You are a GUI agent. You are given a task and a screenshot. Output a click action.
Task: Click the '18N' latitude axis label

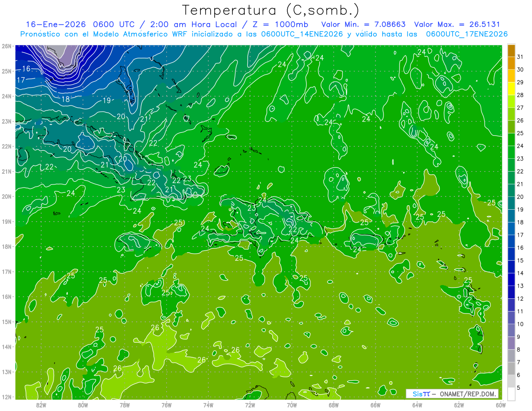[x=7, y=247]
